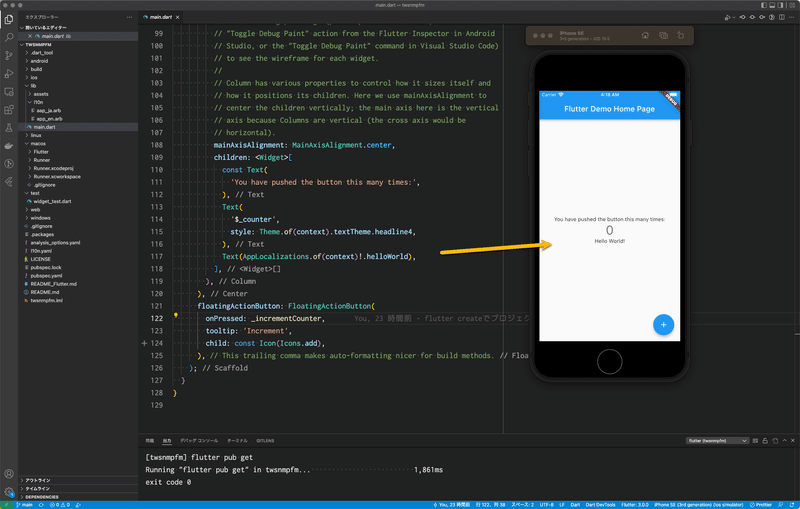Open the Accounts icon in activity bar
800x509 pixels.
click(x=9, y=474)
